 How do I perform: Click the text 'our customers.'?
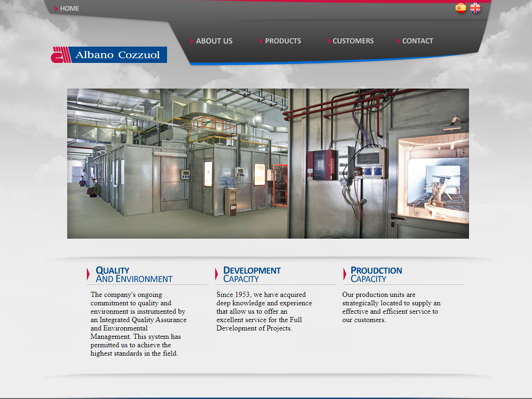(364, 320)
